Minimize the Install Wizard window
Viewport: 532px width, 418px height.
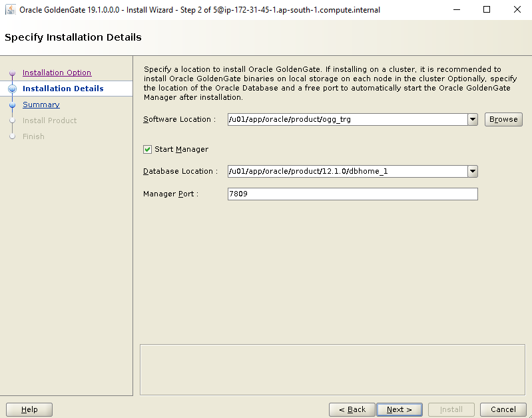pos(457,9)
